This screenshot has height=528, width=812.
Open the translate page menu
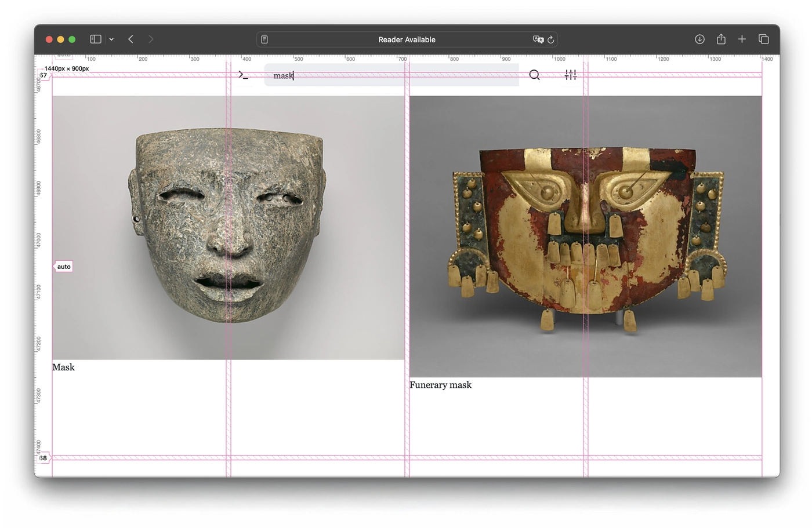pyautogui.click(x=538, y=39)
